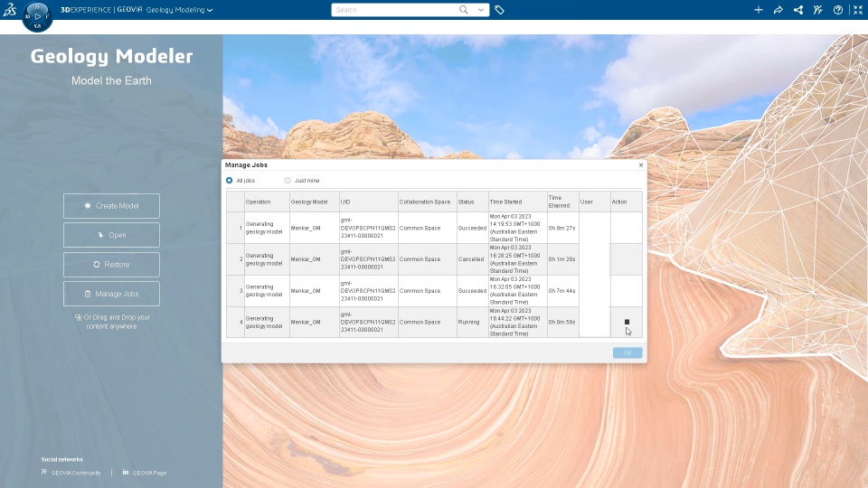Select the Cancelled status cell
Viewport: 868px width, 488px height.
pos(472,259)
